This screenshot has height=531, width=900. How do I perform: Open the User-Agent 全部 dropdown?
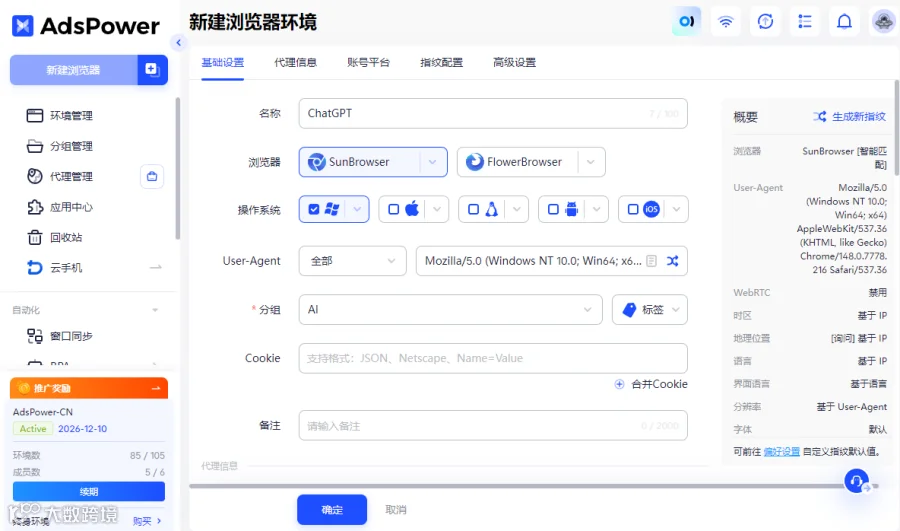point(352,261)
